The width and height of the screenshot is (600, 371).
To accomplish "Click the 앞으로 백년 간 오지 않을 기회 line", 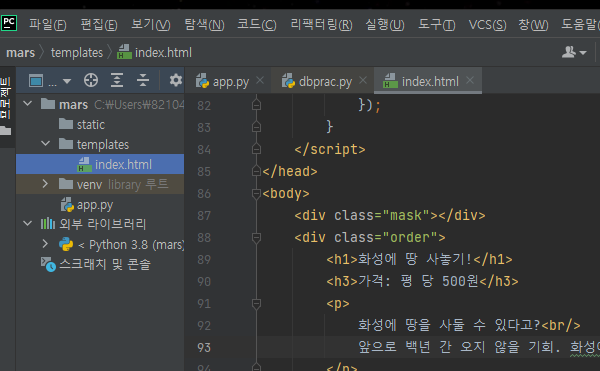I will pyautogui.click(x=479, y=347).
